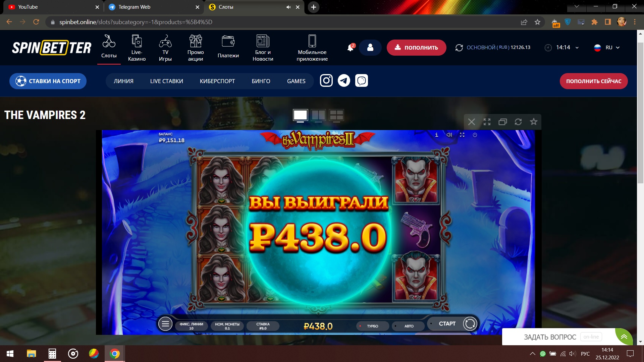Select single game view layout
The width and height of the screenshot is (644, 362).
[x=300, y=115]
